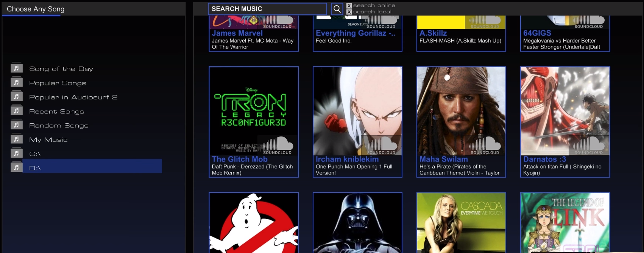Viewport: 644px width, 253px height.
Task: Show Recent Songs
Action: 56,112
